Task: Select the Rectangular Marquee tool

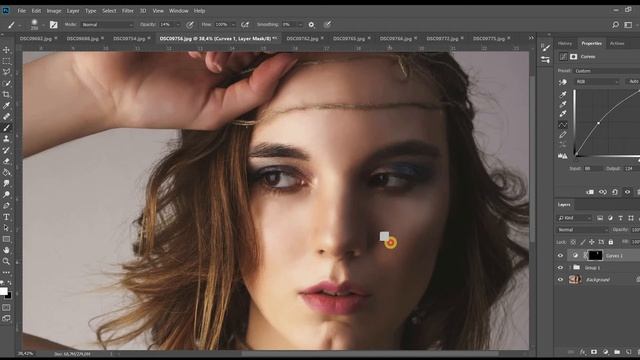Action: (x=6, y=61)
